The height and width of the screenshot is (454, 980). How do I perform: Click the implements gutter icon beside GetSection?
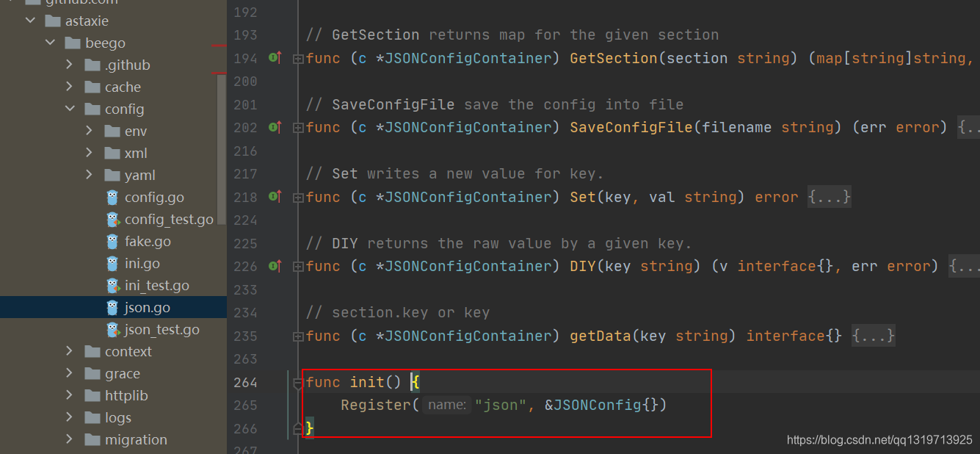[275, 57]
